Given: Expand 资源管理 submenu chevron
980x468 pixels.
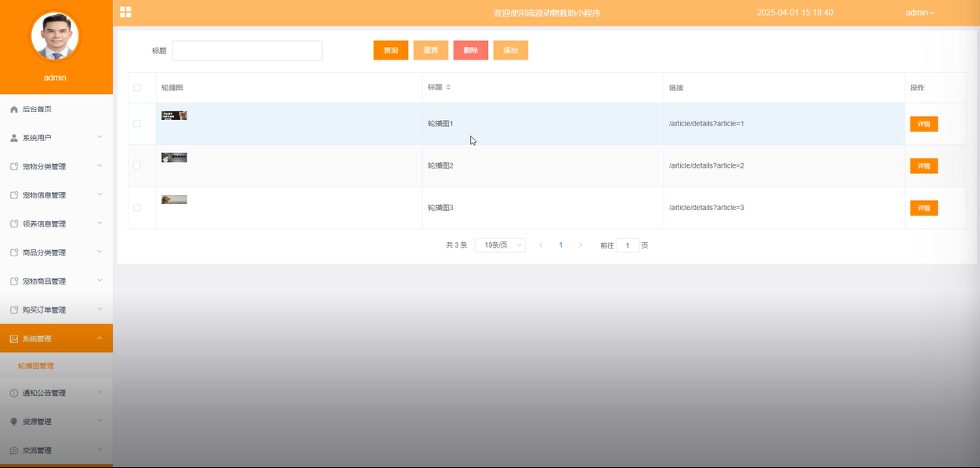Looking at the screenshot, I should [99, 421].
